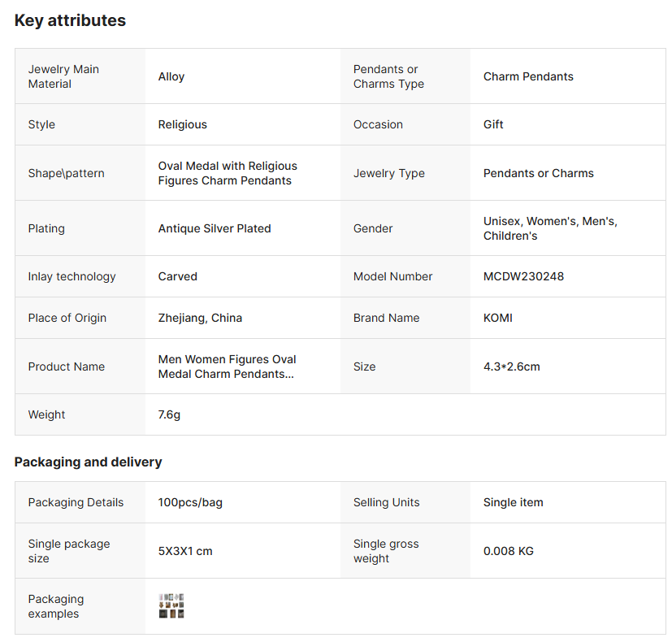
Task: Click the 0.008 KG gross weight value
Action: 508,551
